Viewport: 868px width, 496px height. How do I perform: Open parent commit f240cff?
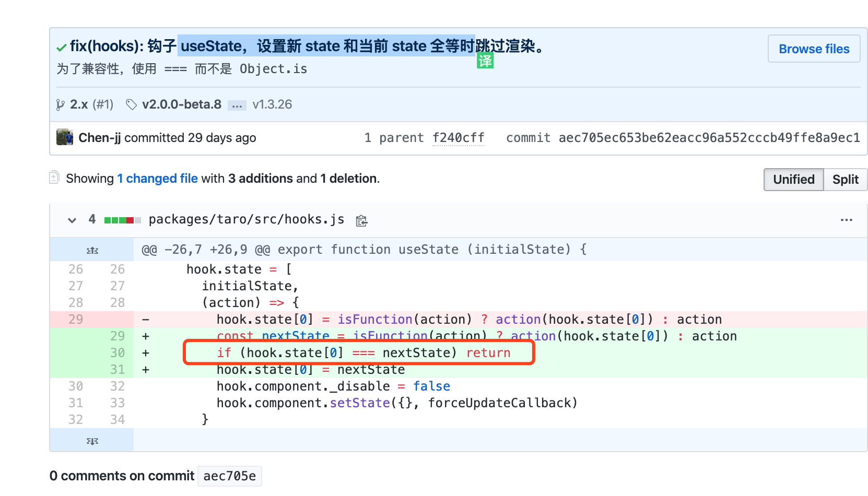[x=458, y=137]
